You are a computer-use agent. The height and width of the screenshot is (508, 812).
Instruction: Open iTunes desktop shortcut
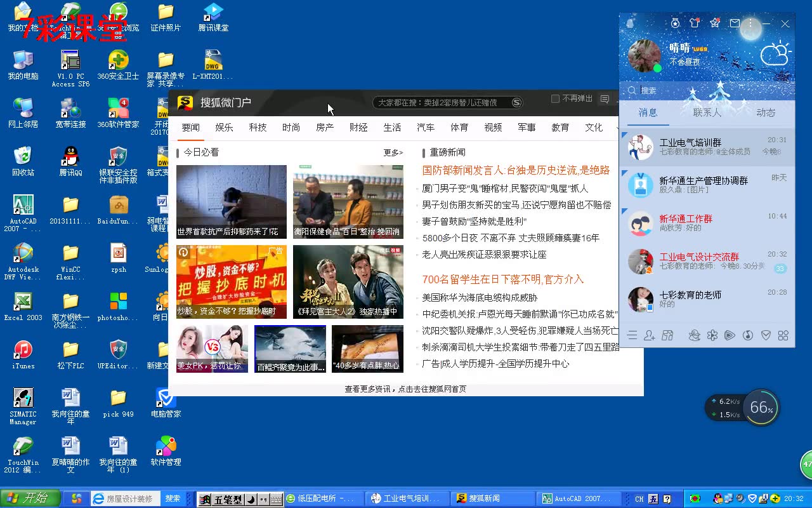pos(23,355)
